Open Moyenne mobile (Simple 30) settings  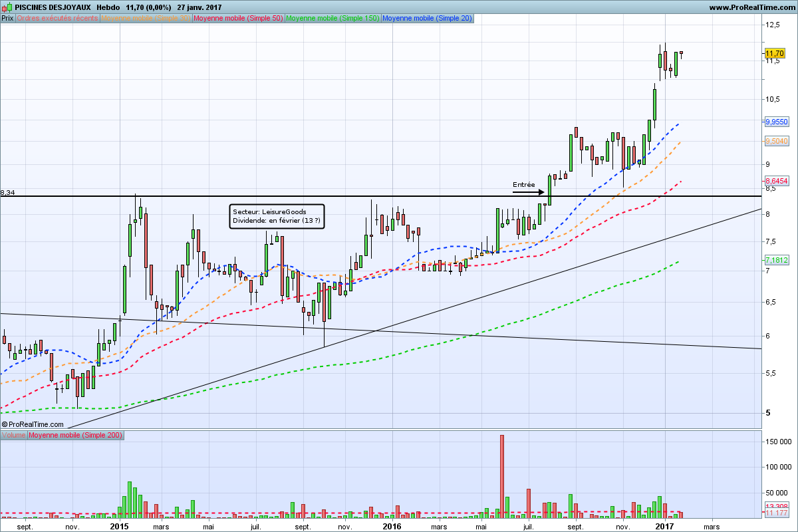coord(146,18)
